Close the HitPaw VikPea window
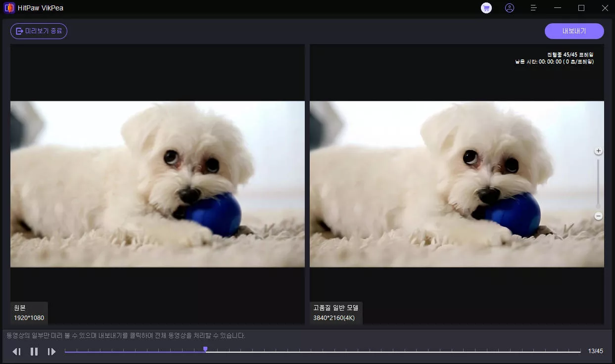This screenshot has width=615, height=364. click(x=605, y=8)
